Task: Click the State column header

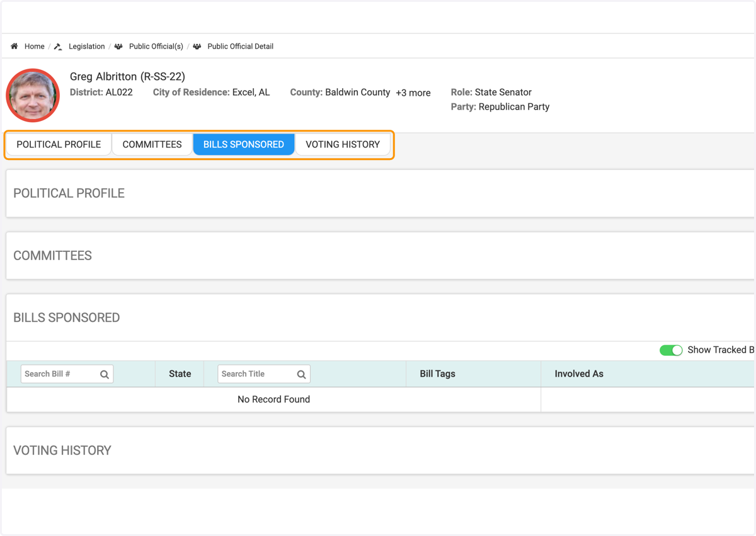Action: 180,374
